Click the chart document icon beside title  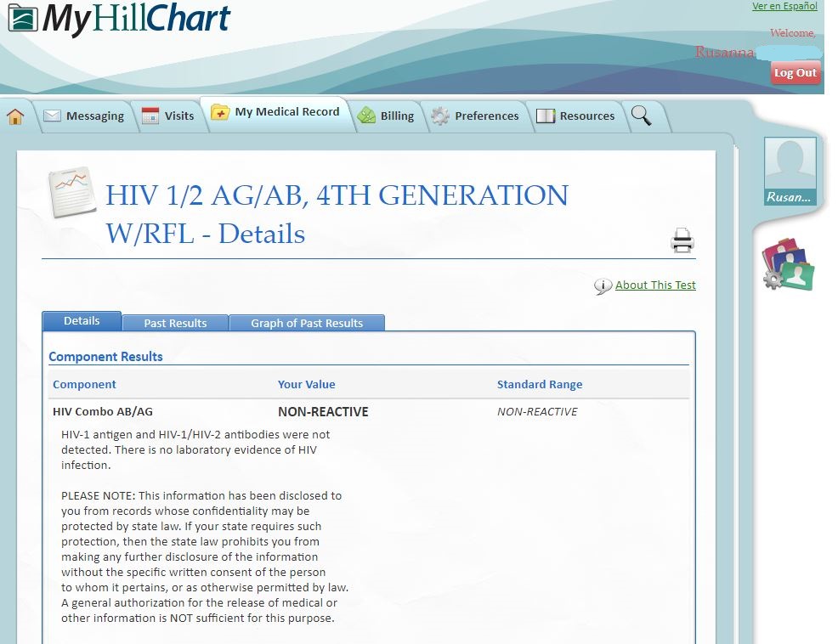pos(71,190)
